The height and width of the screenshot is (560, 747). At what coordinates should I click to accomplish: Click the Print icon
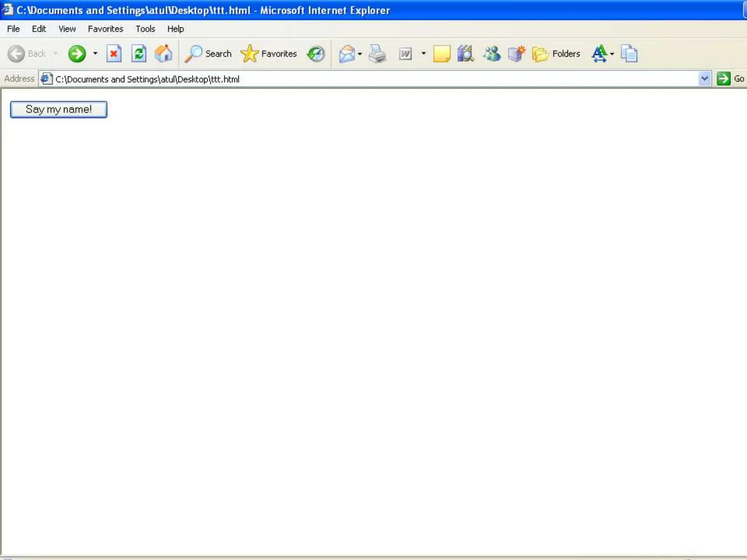tap(377, 54)
